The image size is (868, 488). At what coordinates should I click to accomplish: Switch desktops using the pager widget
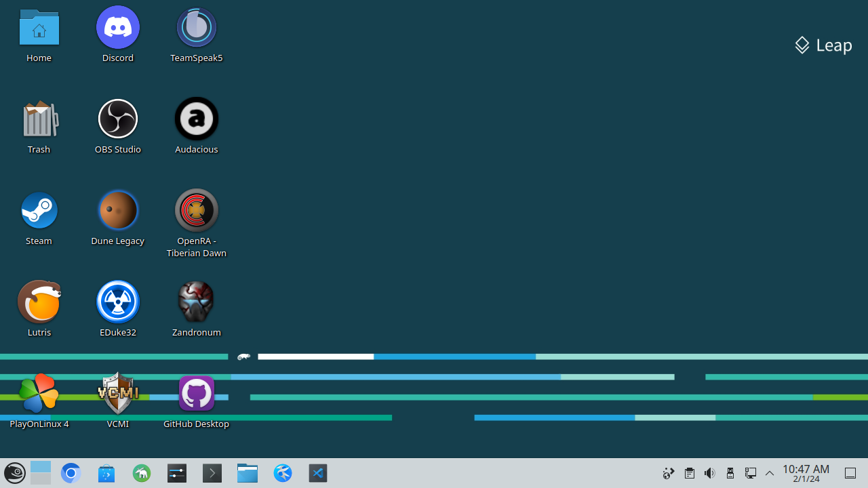(41, 473)
